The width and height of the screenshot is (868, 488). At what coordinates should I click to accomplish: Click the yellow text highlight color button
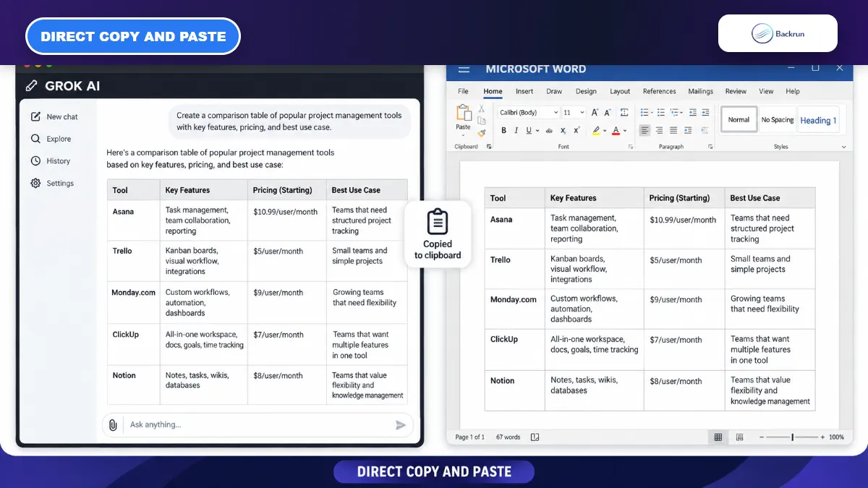click(x=596, y=131)
